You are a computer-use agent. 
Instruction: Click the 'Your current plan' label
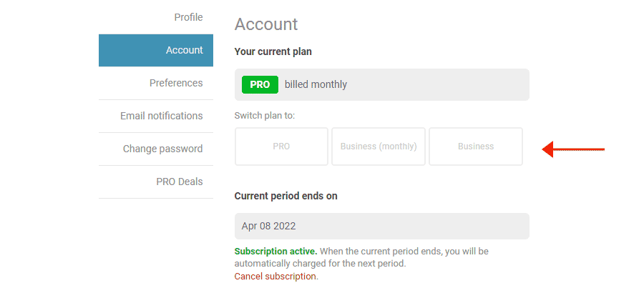coord(273,51)
